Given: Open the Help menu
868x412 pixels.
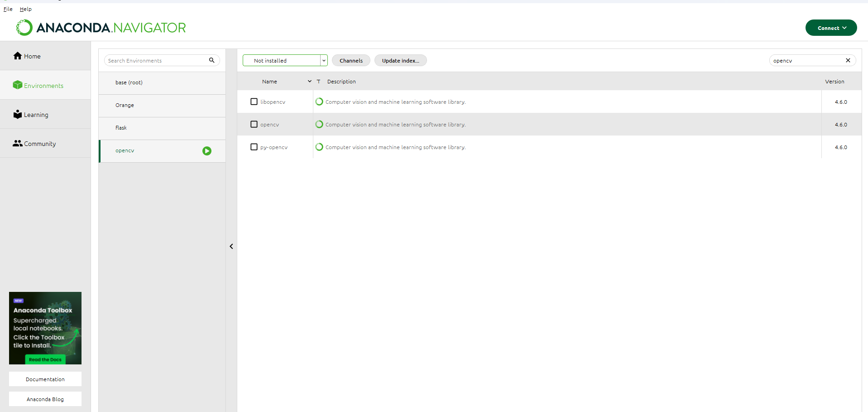Looking at the screenshot, I should click(26, 9).
